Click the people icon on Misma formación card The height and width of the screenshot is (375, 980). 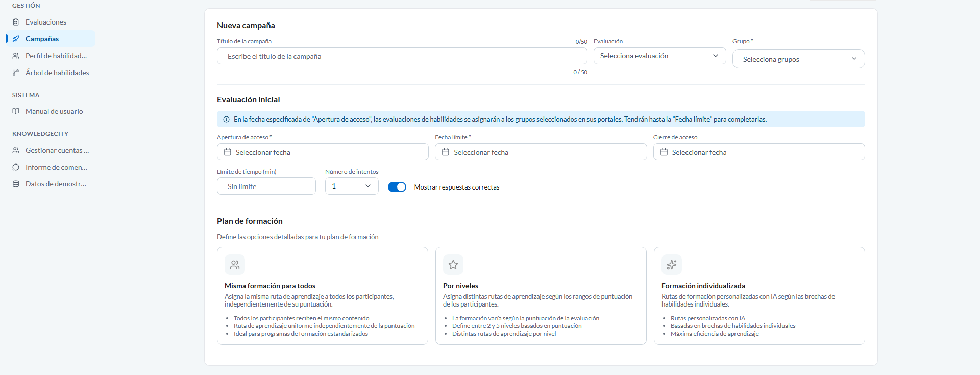[x=235, y=265]
